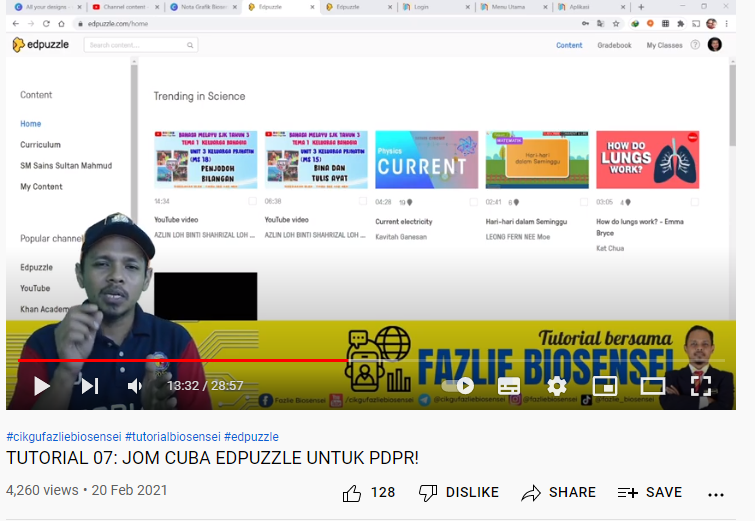Mute the video volume
755x521 pixels.
click(x=136, y=385)
